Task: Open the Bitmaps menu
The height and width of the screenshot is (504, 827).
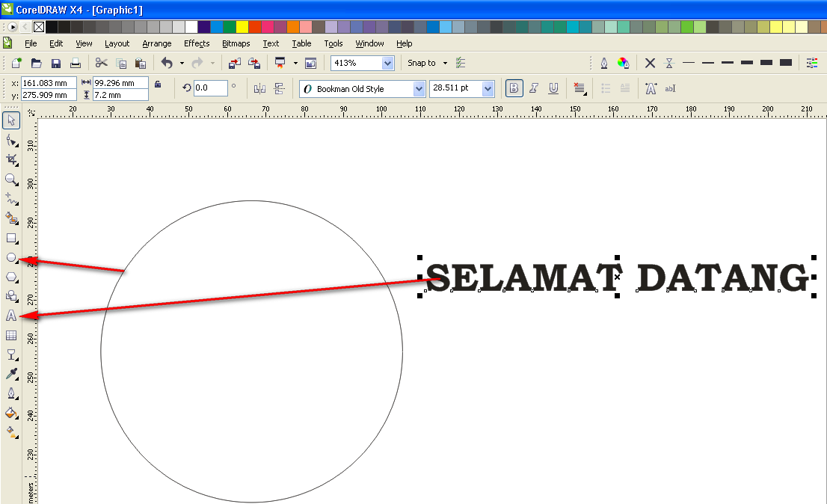Action: [236, 43]
